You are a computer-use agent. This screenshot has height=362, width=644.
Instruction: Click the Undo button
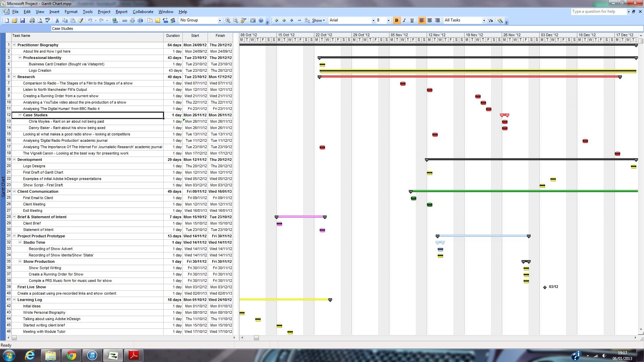[x=90, y=20]
